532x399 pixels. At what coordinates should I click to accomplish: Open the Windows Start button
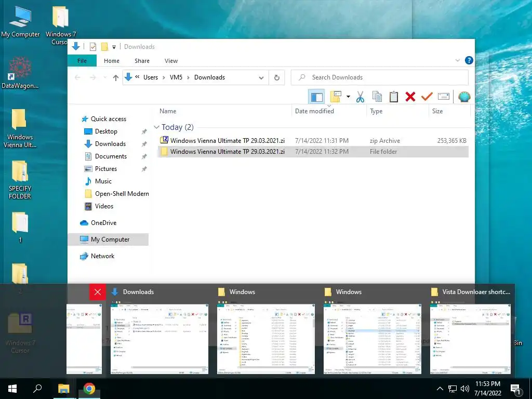point(12,389)
